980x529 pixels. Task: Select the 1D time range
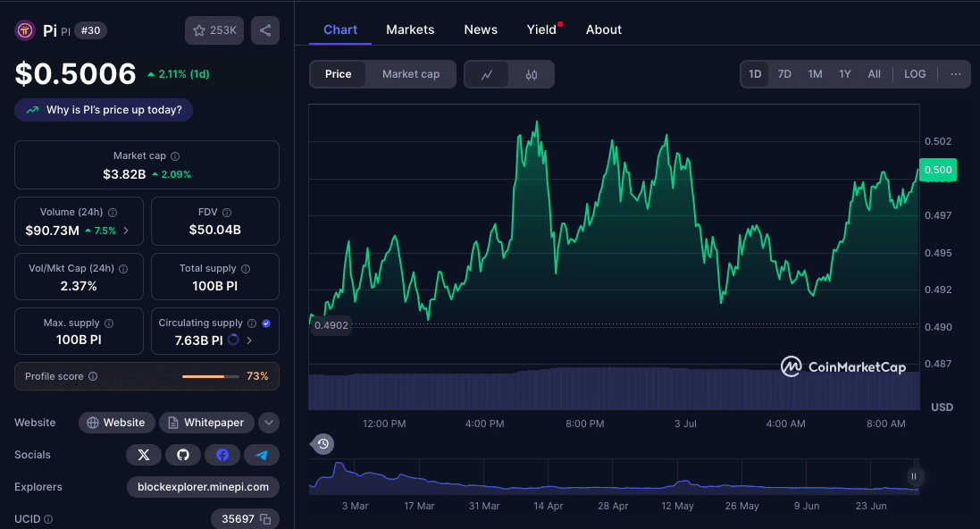[x=755, y=74]
